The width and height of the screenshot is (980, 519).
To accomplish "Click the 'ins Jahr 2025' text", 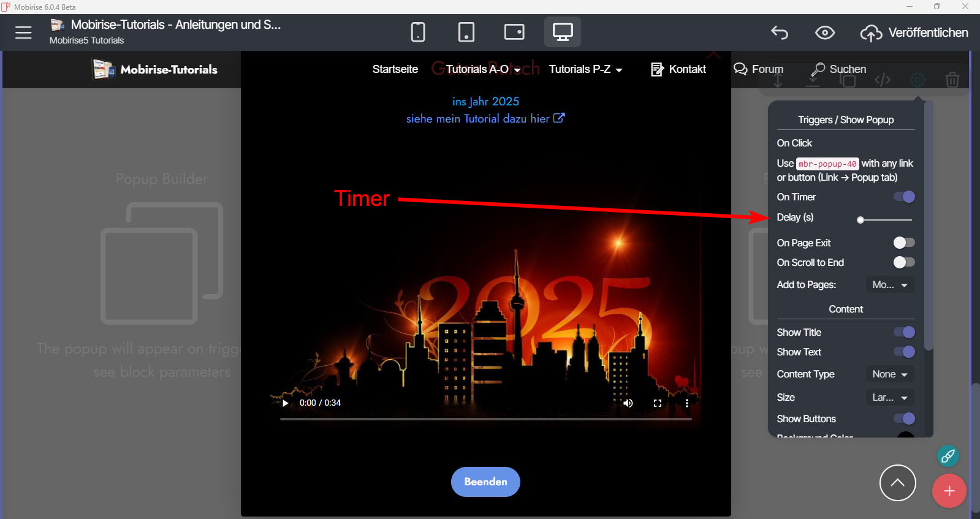I will (485, 101).
